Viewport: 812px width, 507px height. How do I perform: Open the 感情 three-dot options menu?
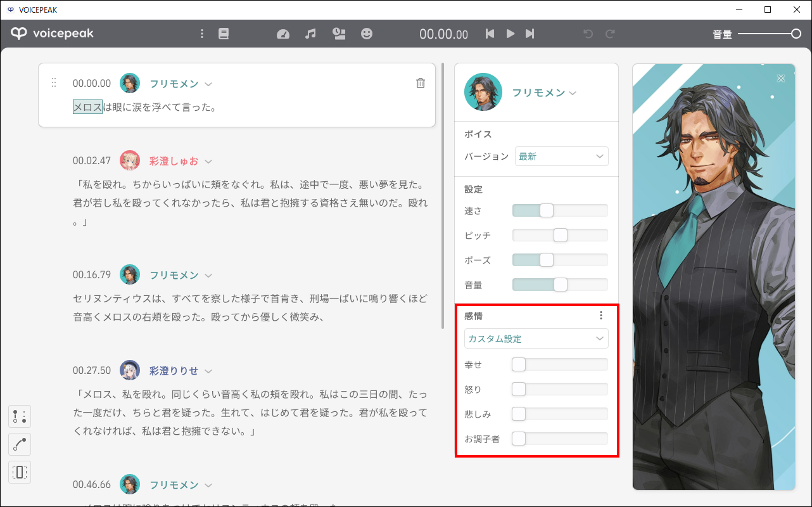point(601,315)
